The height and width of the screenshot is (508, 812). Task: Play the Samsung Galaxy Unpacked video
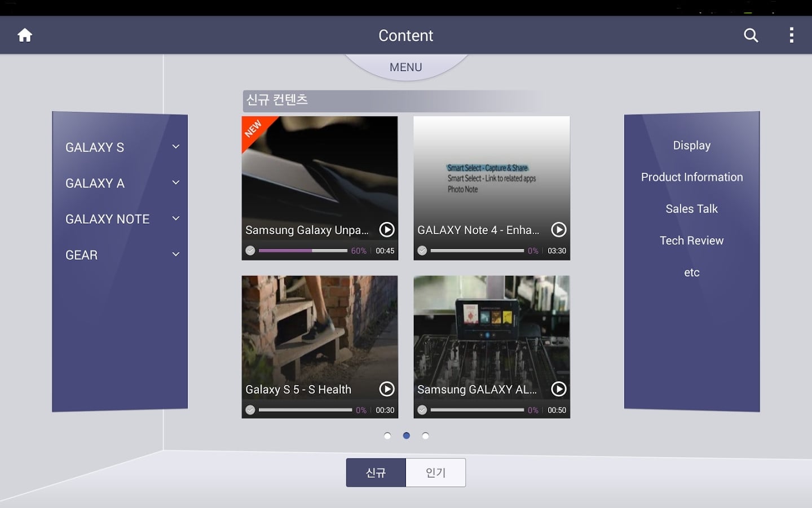pyautogui.click(x=387, y=230)
